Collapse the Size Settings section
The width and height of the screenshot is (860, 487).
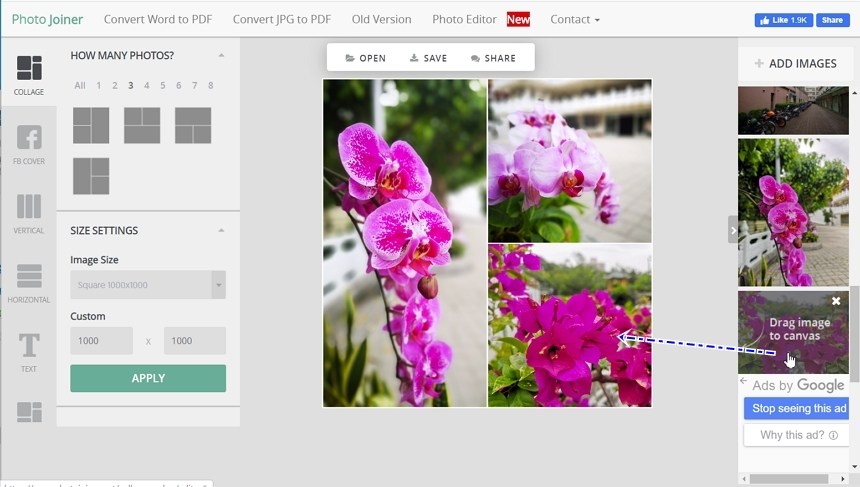point(221,231)
